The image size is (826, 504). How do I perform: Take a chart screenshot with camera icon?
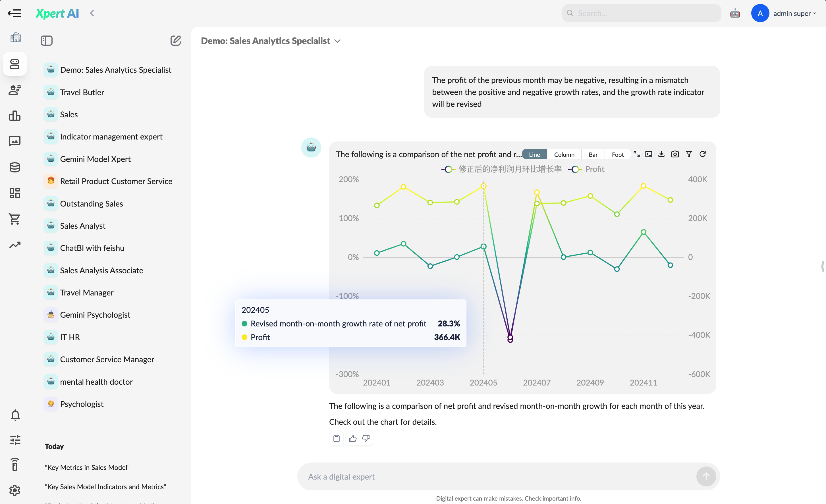coord(675,154)
